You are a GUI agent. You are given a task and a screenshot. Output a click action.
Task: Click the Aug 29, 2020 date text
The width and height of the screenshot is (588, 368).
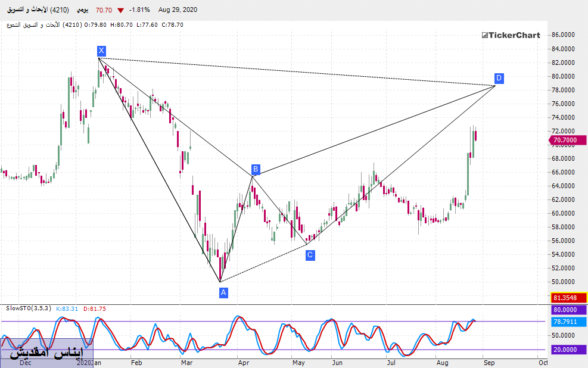(178, 10)
